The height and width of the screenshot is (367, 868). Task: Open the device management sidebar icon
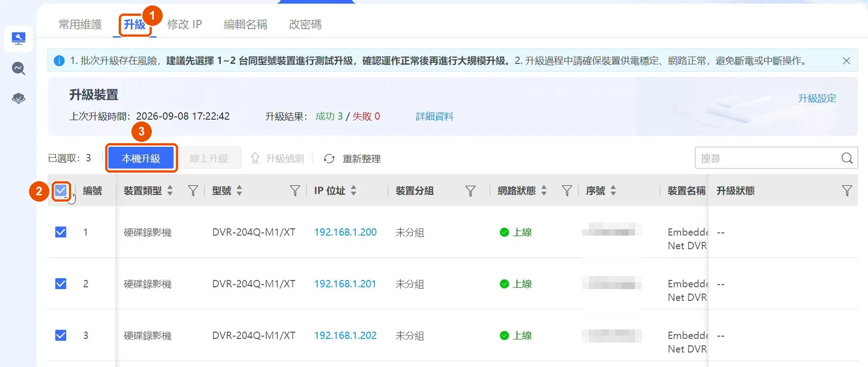coord(18,38)
